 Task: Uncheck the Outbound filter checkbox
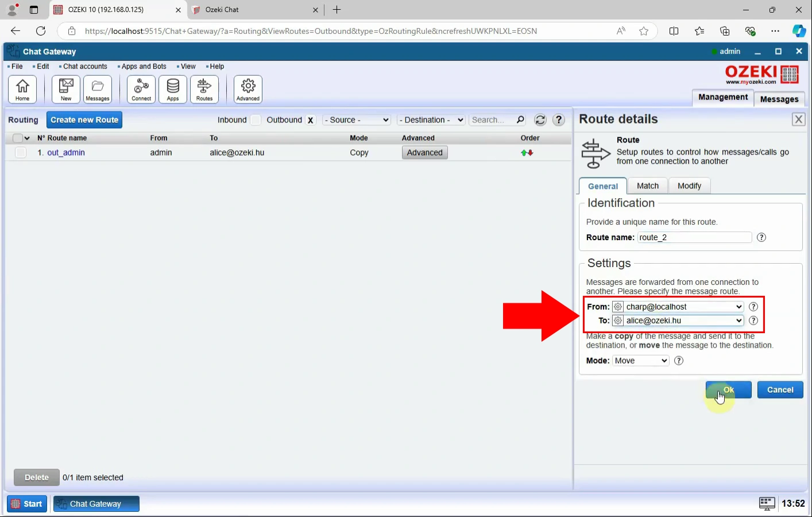click(311, 120)
